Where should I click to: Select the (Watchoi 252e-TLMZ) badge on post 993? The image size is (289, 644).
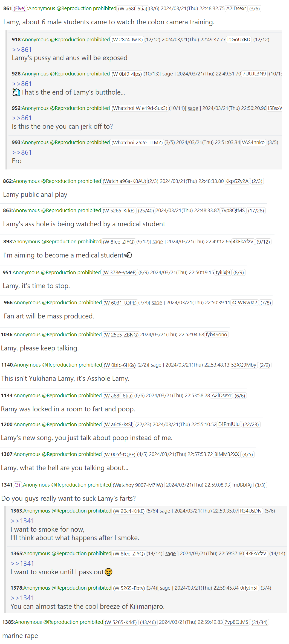pyautogui.click(x=137, y=142)
